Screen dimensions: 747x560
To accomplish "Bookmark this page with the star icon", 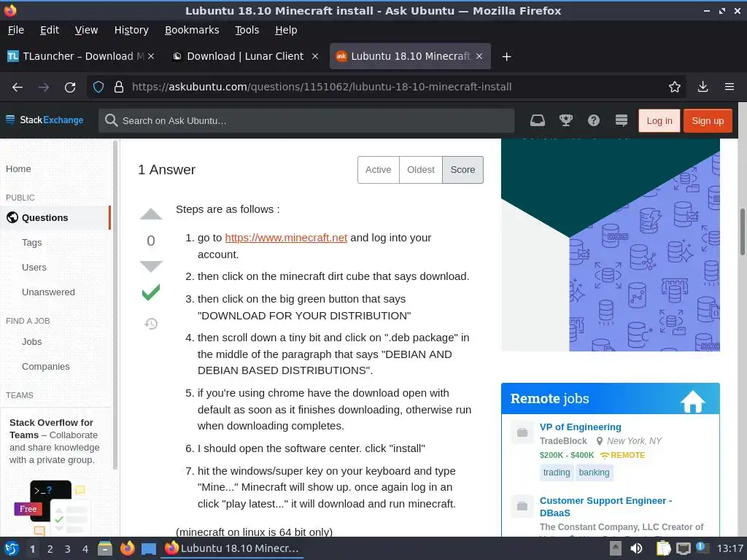I will 675,87.
